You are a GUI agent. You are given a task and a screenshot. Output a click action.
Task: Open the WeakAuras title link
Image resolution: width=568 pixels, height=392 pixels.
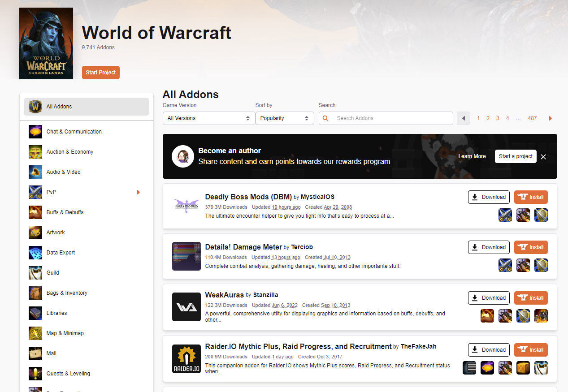pyautogui.click(x=225, y=295)
